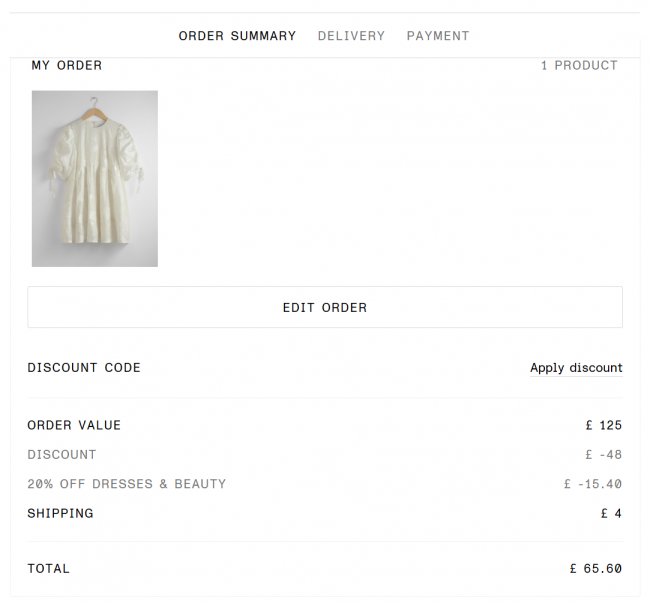Click the Discount row label
650x604 pixels.
tap(62, 455)
